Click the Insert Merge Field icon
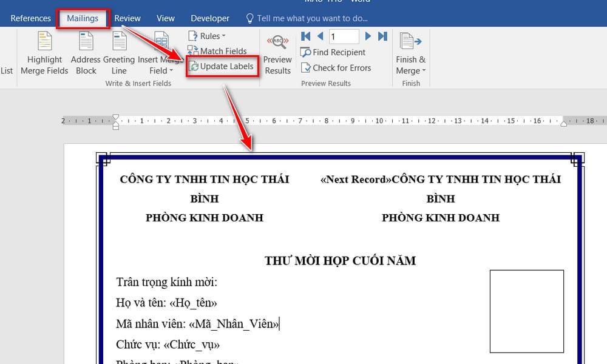 (x=161, y=42)
